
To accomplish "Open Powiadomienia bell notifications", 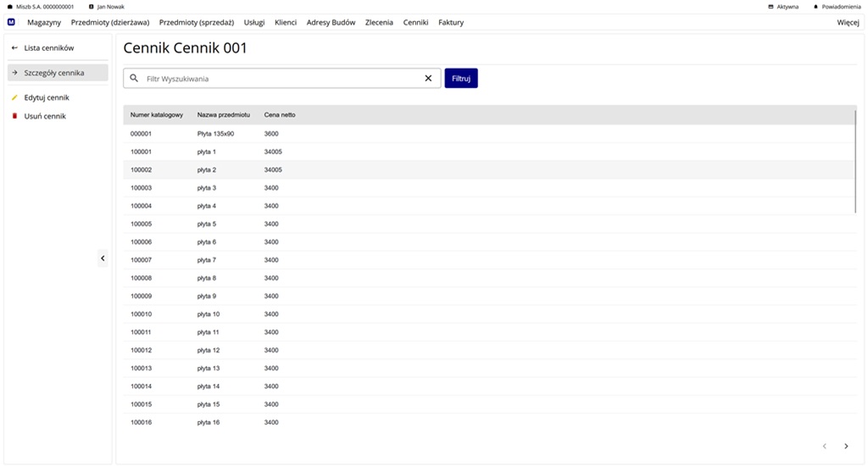I will click(x=815, y=7).
